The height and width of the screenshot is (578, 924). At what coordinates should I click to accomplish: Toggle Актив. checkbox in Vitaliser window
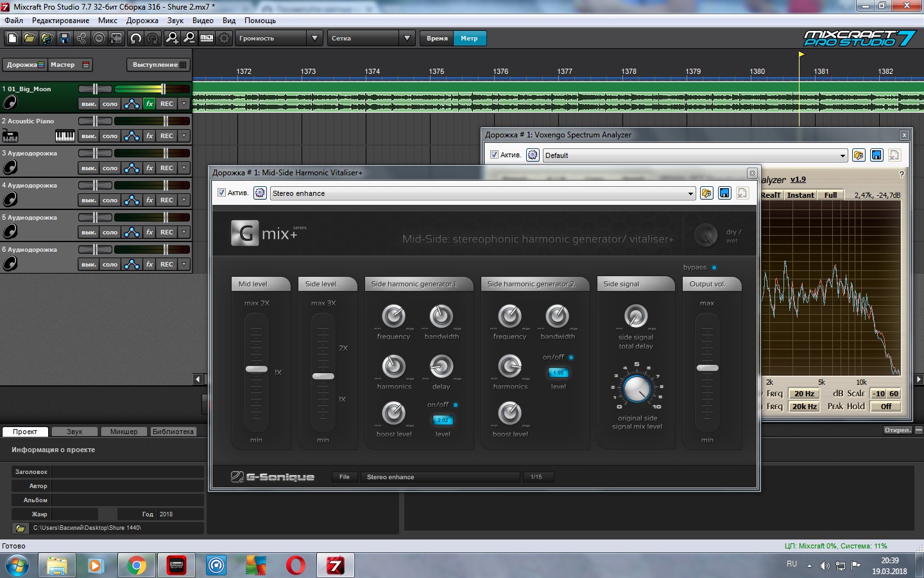[221, 193]
